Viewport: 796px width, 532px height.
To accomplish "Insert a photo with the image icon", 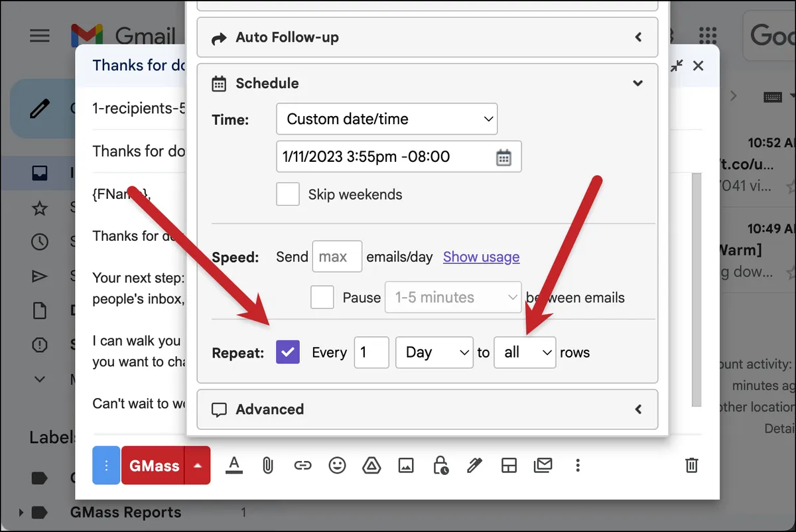I will 406,466.
